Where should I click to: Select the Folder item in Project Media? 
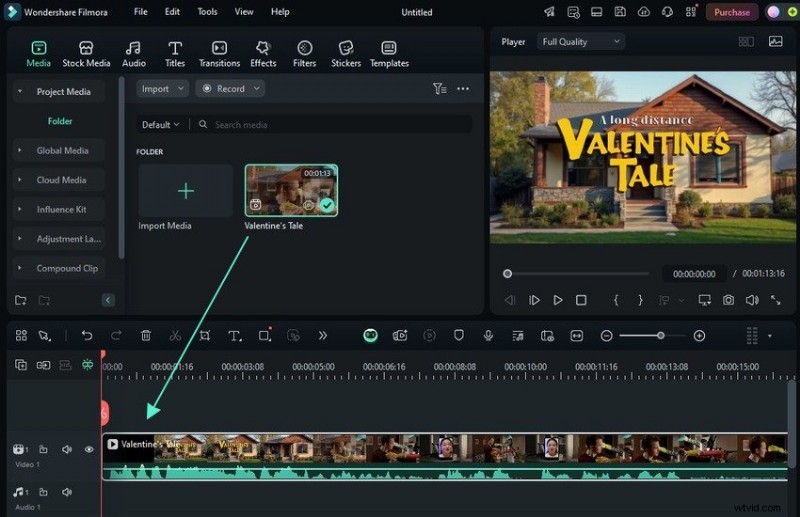[60, 121]
